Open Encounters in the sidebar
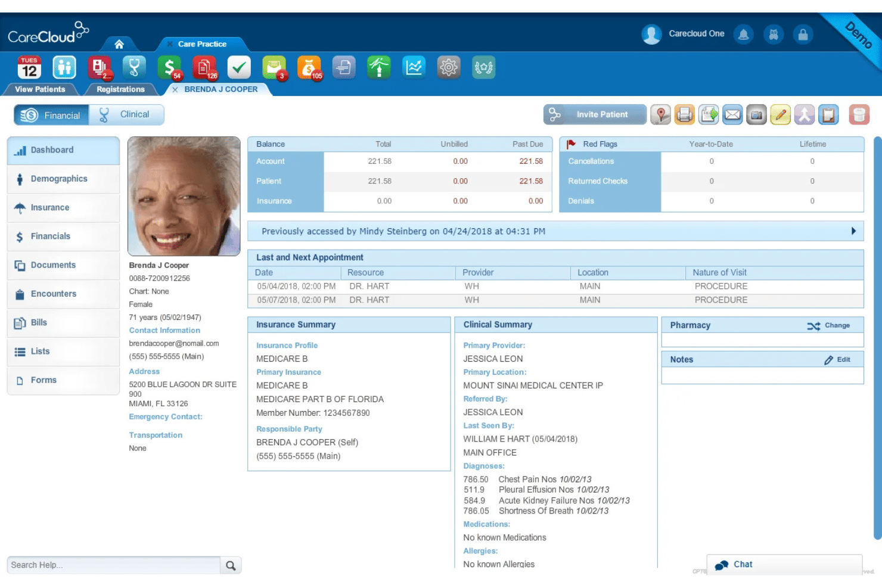This screenshot has width=882, height=588. click(x=63, y=294)
